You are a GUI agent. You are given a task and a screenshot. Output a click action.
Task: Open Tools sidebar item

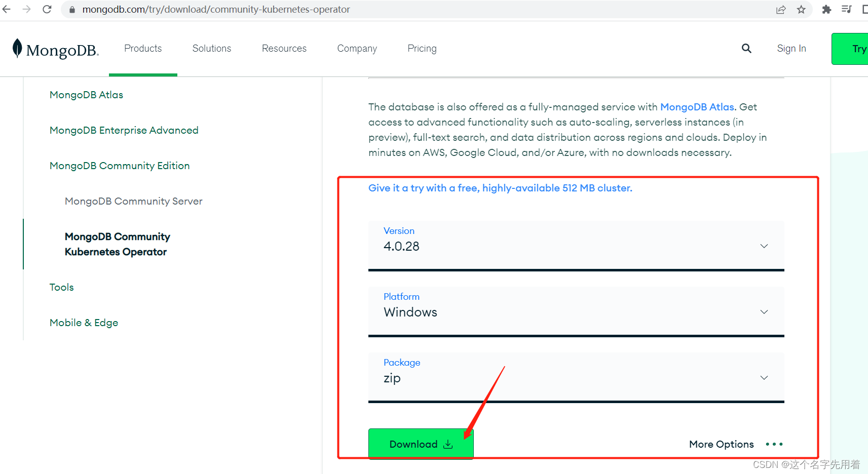(x=61, y=287)
